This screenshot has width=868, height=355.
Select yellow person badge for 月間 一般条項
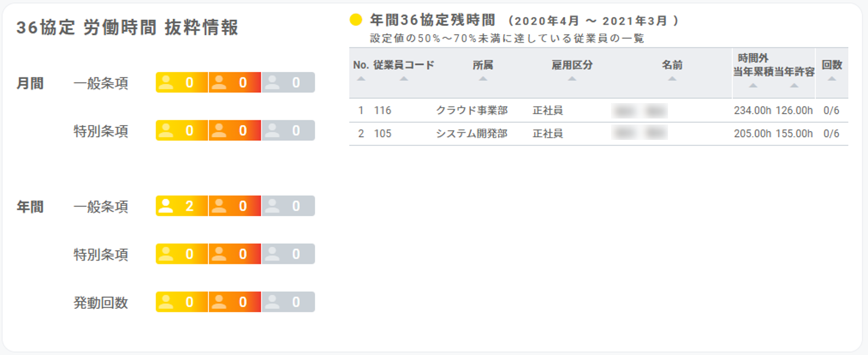click(x=182, y=82)
